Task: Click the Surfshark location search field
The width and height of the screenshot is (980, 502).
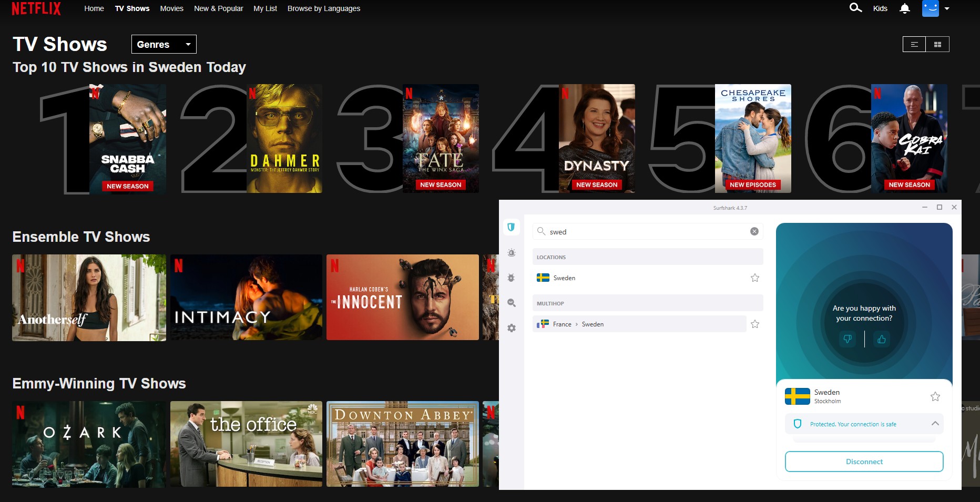Action: pyautogui.click(x=648, y=231)
